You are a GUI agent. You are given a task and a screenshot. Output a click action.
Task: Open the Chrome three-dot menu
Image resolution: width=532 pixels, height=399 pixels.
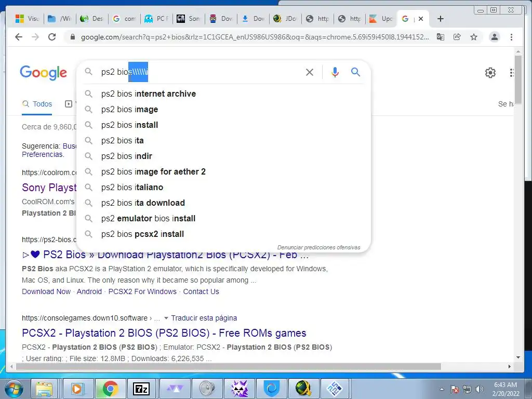(x=511, y=37)
